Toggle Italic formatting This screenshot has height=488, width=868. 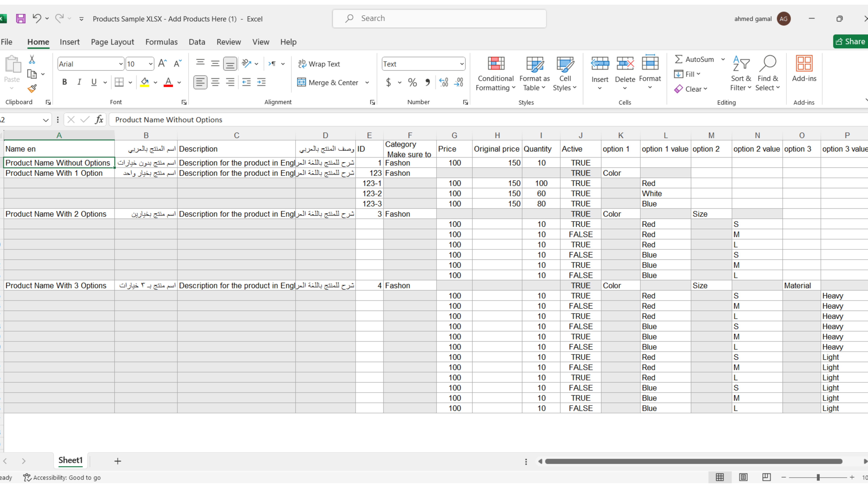[79, 82]
